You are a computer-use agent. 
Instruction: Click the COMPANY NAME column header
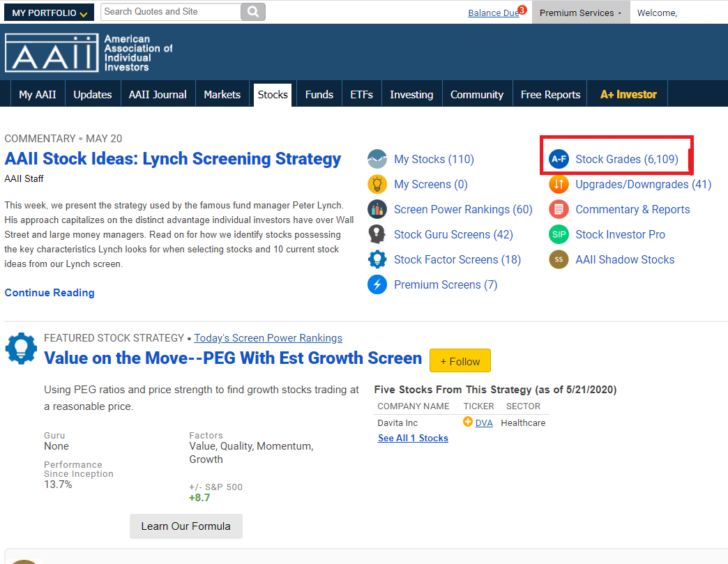(x=414, y=406)
